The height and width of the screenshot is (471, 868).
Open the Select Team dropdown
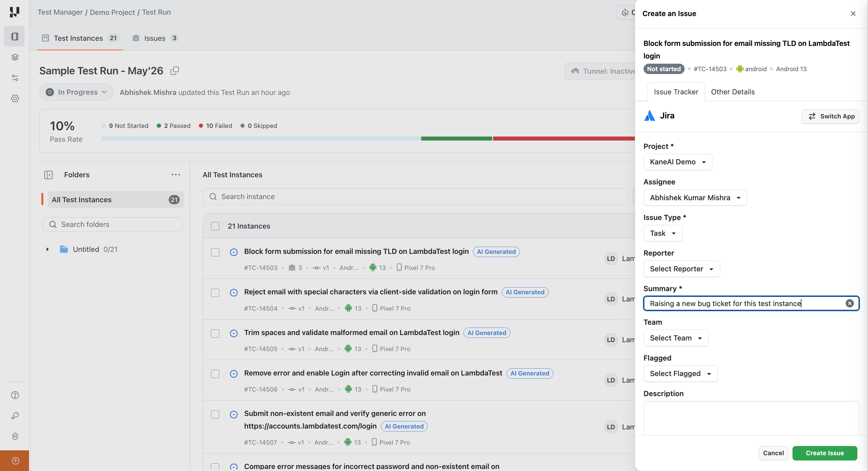pos(676,338)
